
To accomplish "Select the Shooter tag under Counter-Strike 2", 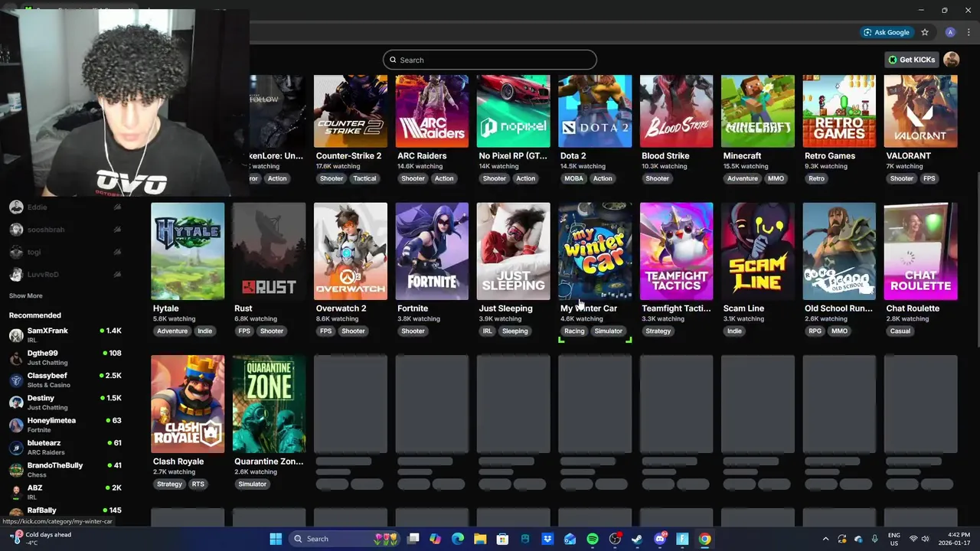I will click(332, 178).
